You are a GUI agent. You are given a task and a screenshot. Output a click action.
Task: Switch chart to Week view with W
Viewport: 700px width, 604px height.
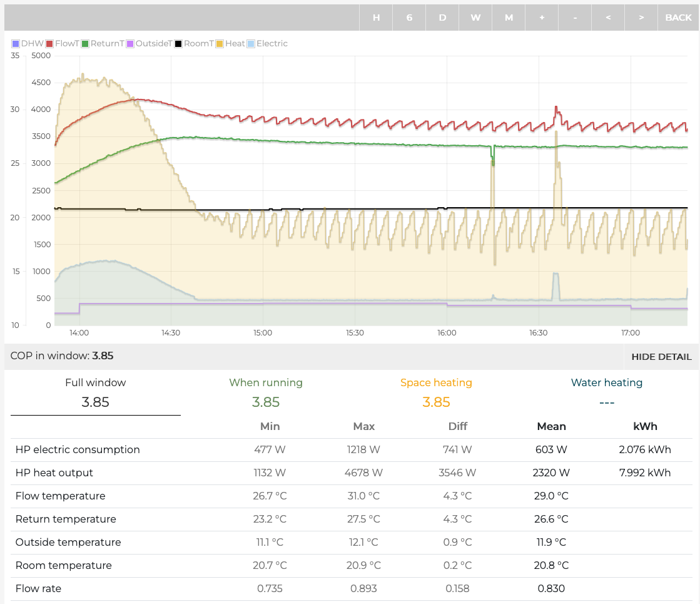pyautogui.click(x=475, y=18)
